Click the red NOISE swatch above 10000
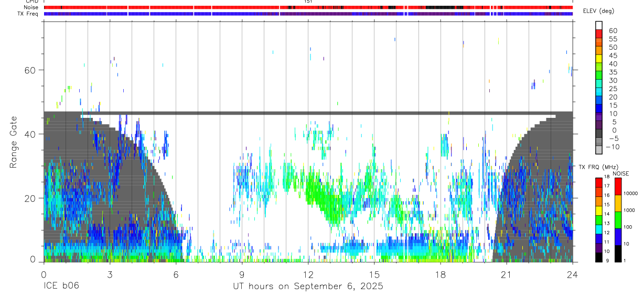644x297 pixels. tap(618, 186)
